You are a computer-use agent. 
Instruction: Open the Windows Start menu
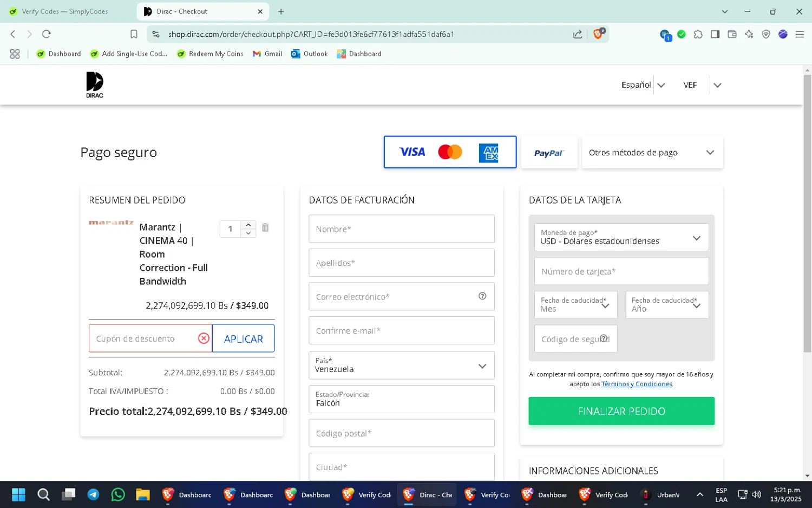[18, 494]
